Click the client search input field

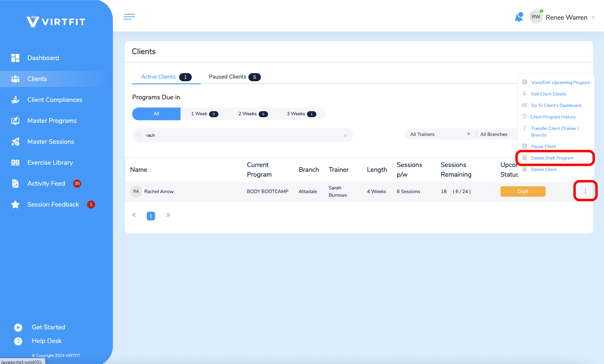pos(242,135)
